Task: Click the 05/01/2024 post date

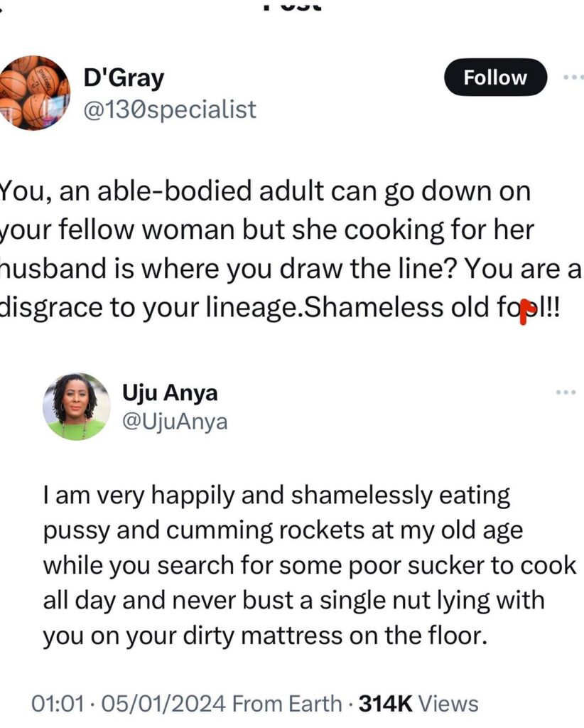Action: pyautogui.click(x=165, y=704)
